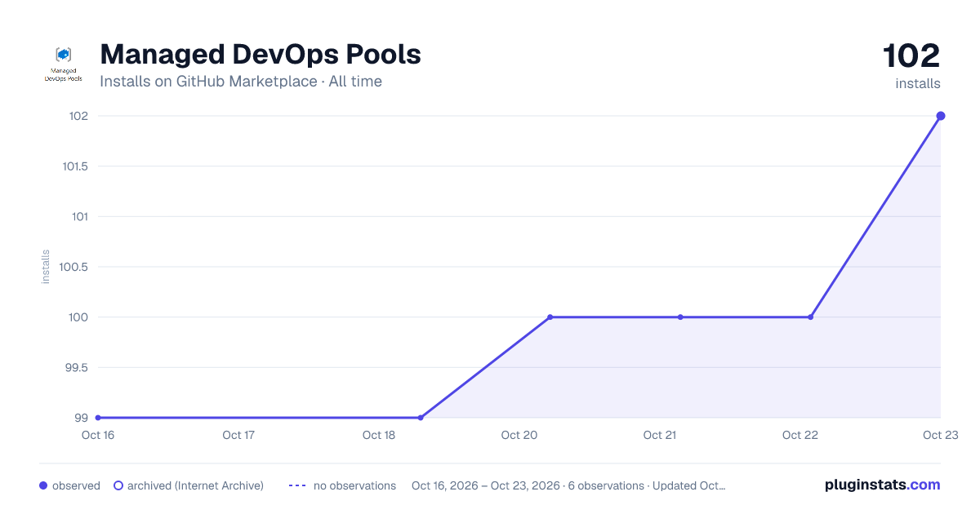This screenshot has width=980, height=514.
Task: Click the x-axis label Oct 17
Action: tap(238, 435)
